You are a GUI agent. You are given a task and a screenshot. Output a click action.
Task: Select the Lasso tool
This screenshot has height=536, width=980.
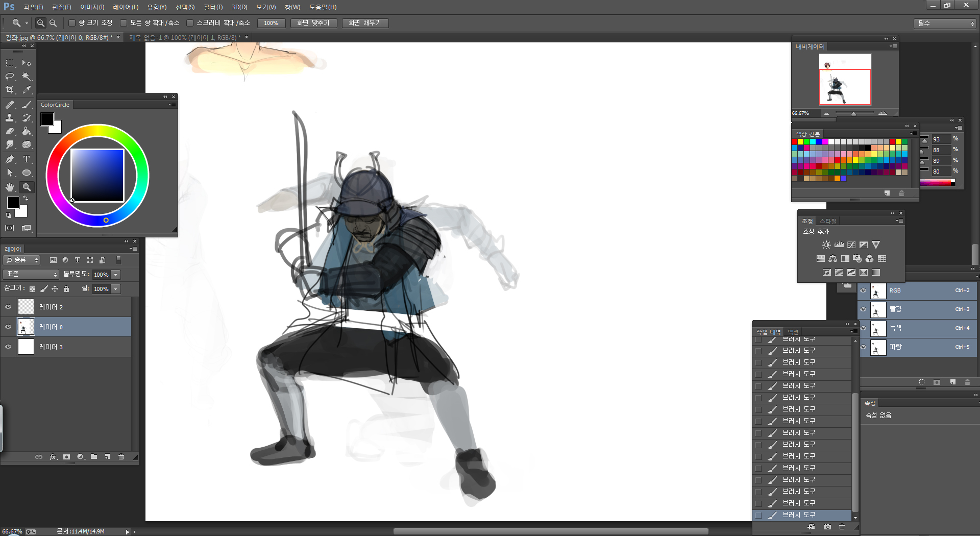click(10, 77)
